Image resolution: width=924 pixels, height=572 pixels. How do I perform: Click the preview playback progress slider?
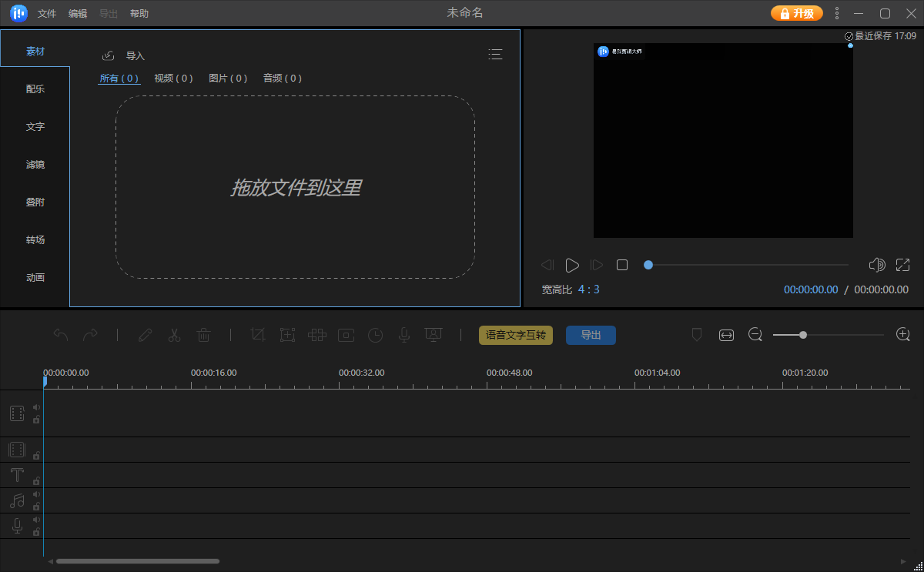(747, 265)
